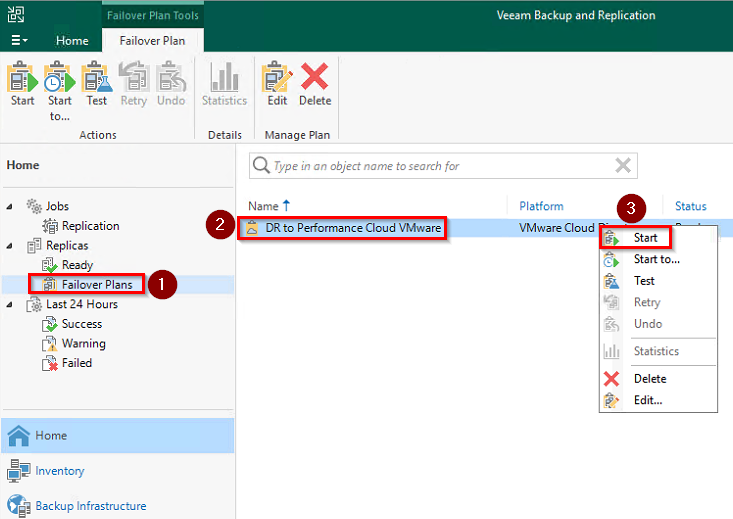Image resolution: width=733 pixels, height=519 pixels.
Task: Click the Failover Plan Tools contextual tab
Action: [x=152, y=15]
